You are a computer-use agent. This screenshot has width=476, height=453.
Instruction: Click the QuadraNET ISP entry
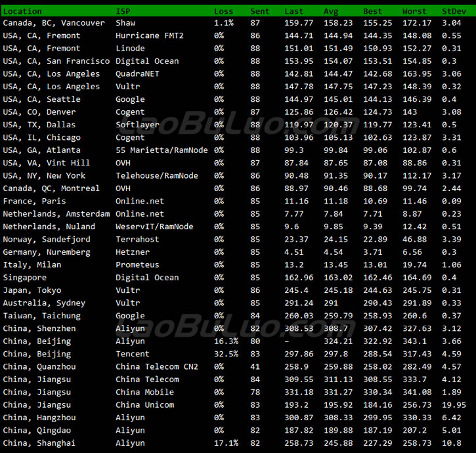coord(137,74)
